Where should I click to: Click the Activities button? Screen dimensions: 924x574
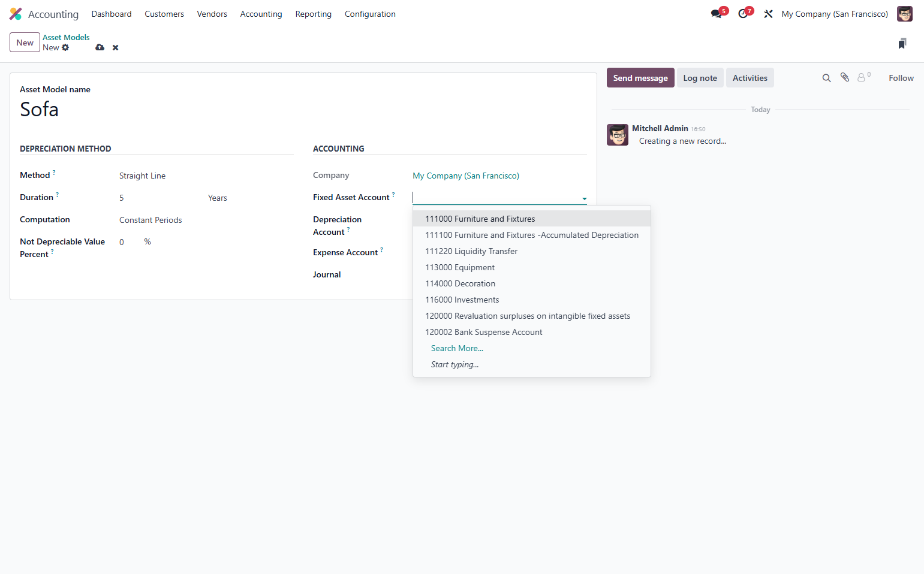tap(750, 78)
